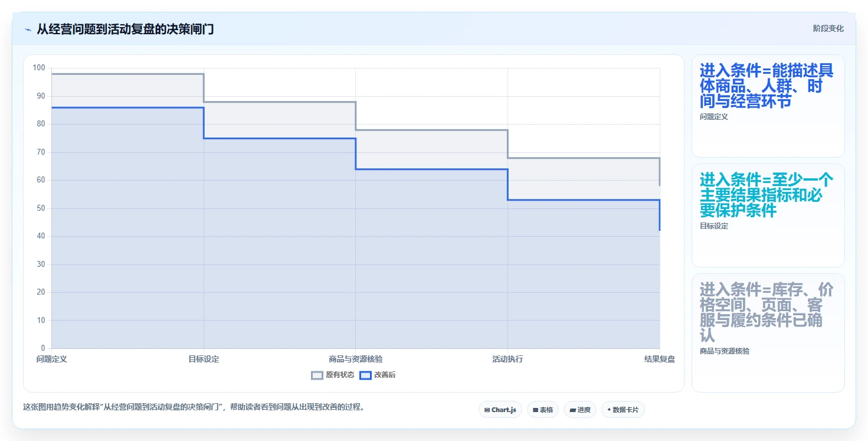The image size is (868, 441).
Task: Click the blue 改善后 legend color box
Action: 365,375
